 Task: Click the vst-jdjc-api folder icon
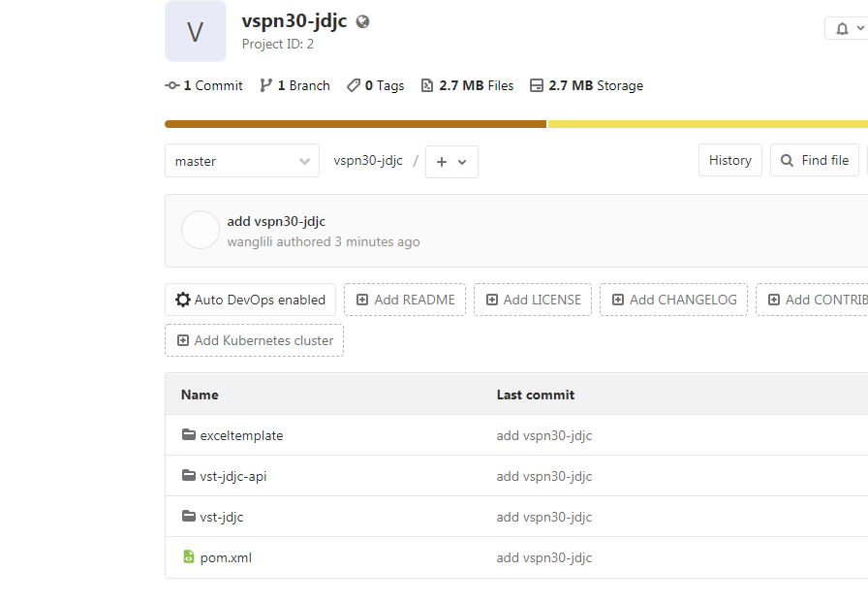(x=189, y=476)
